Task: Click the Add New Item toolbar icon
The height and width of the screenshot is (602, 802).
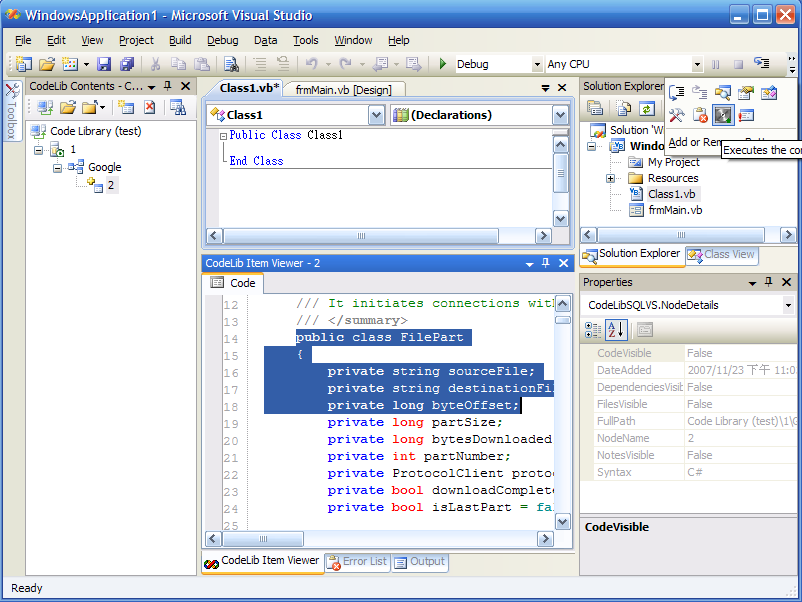Action: click(x=70, y=64)
